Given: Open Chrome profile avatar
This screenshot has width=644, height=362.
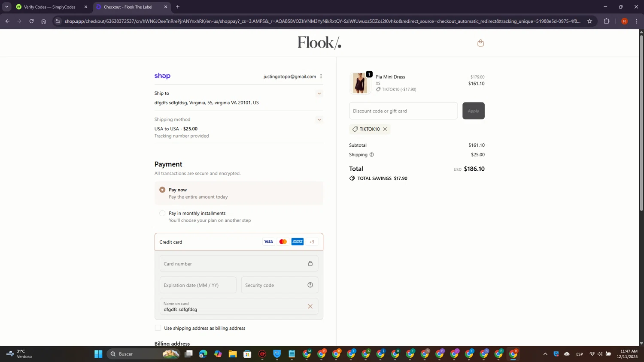Looking at the screenshot, I should 624,21.
